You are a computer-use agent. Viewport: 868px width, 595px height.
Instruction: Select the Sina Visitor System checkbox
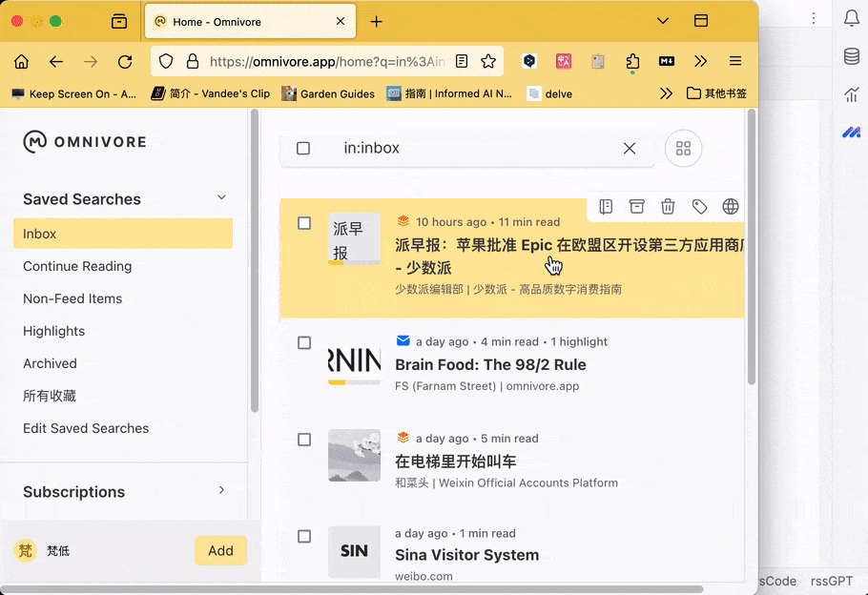pos(304,537)
